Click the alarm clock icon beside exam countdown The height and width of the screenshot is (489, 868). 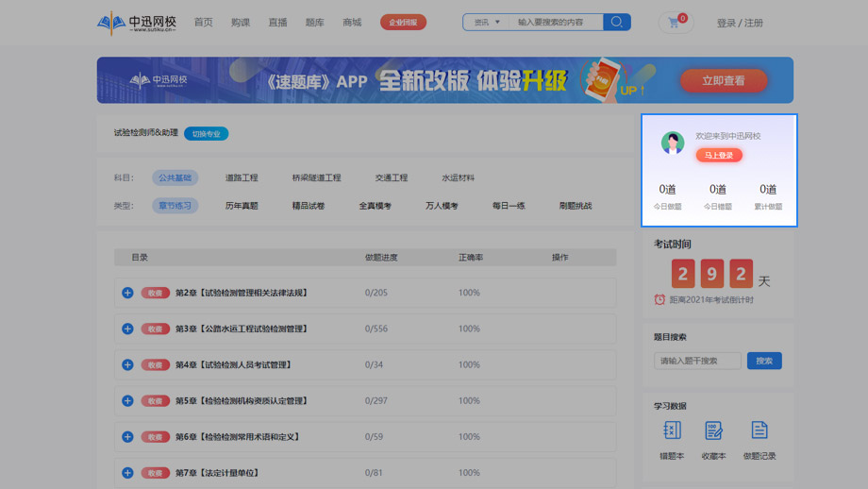[x=659, y=300]
